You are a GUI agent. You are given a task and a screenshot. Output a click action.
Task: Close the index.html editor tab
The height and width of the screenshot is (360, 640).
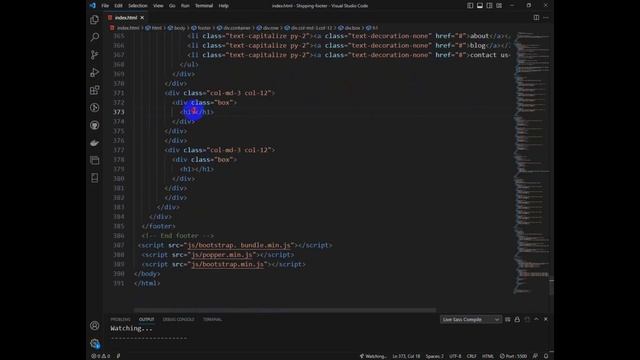142,18
